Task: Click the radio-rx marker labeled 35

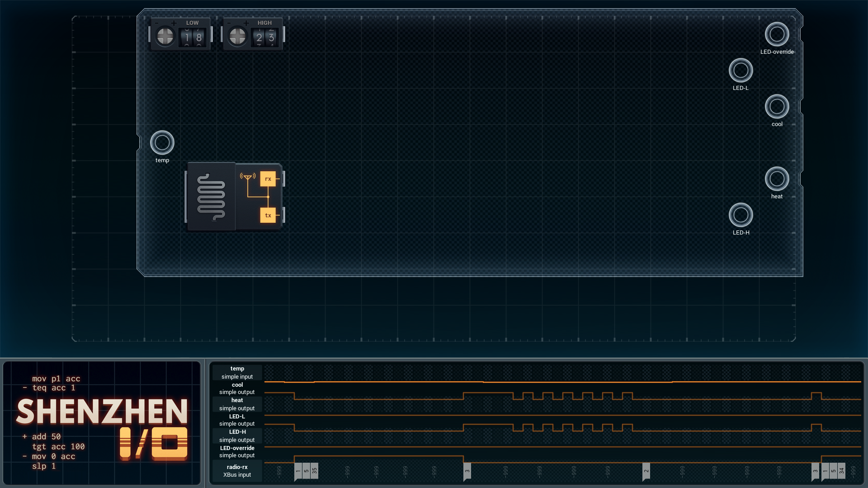Action: tap(315, 471)
